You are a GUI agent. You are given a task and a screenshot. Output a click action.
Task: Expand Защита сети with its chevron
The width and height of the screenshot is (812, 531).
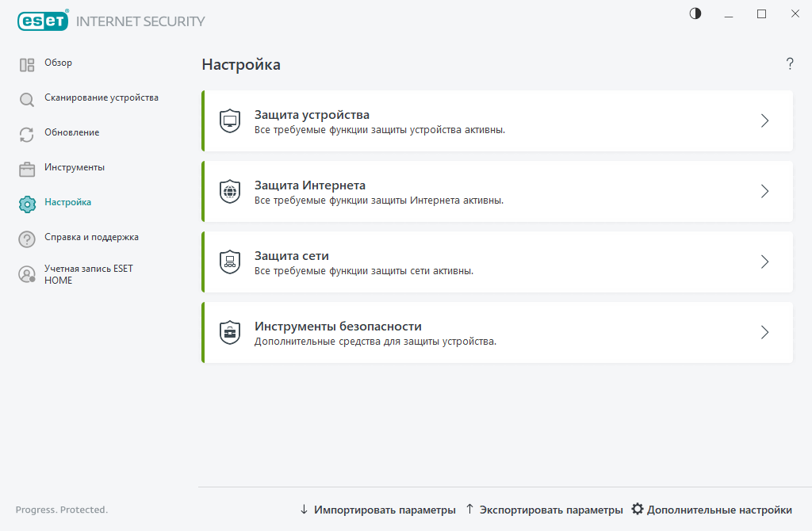pos(765,262)
